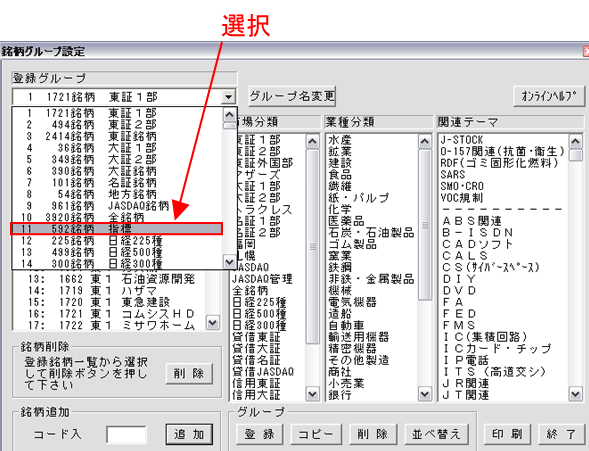Click the scroll up arrow in 関連テーマ list
This screenshot has height=451, width=589.
(575, 141)
